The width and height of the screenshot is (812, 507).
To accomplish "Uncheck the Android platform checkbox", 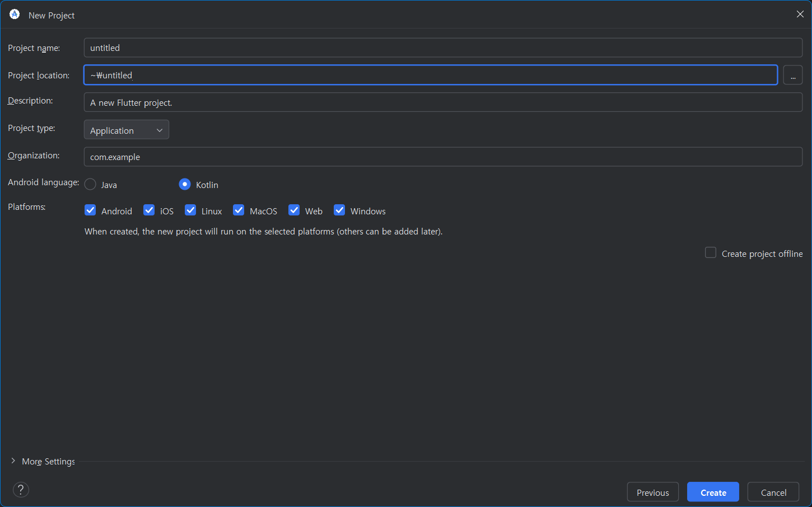I will (90, 210).
